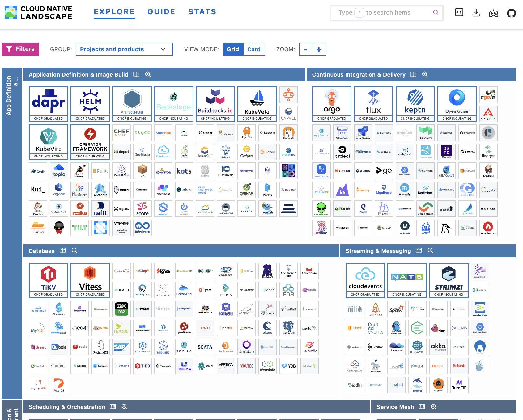
Task: Open the Database section guide icon
Action: 63,250
